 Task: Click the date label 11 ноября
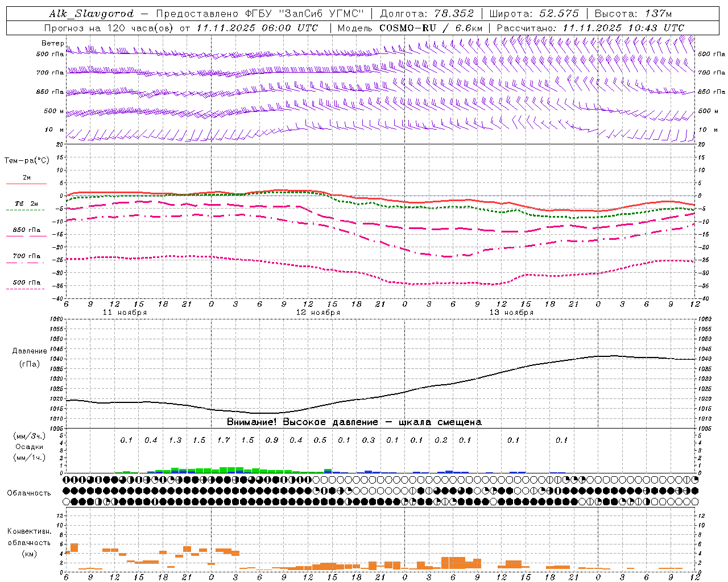(x=125, y=313)
